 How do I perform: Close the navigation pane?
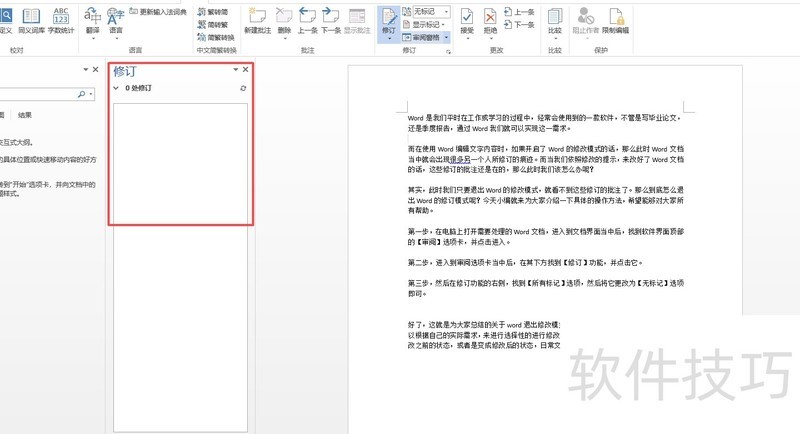click(x=95, y=69)
